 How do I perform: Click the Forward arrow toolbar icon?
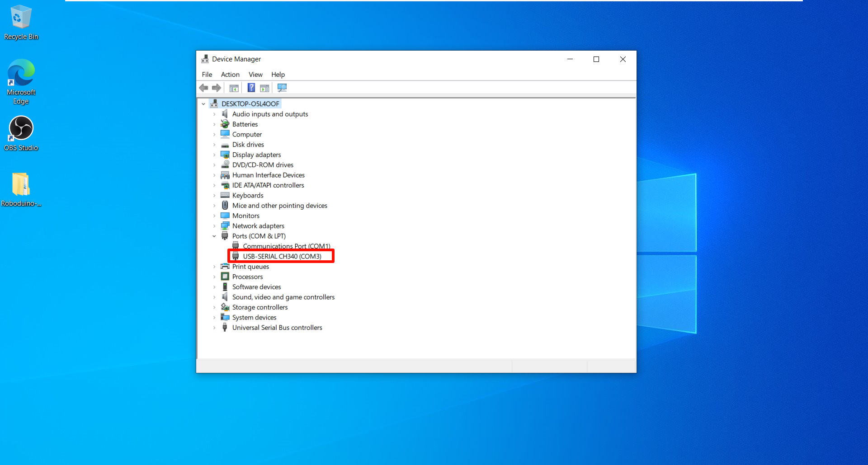[x=217, y=88]
